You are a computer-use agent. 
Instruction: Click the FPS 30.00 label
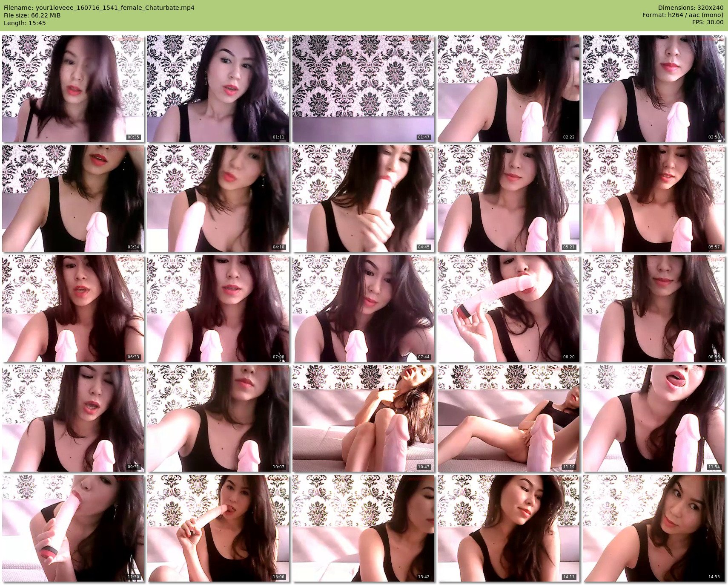(x=708, y=23)
